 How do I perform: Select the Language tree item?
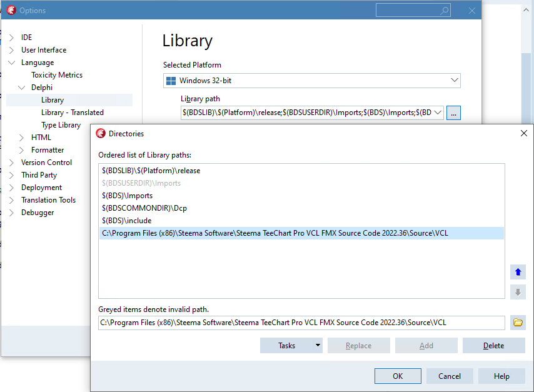[38, 63]
